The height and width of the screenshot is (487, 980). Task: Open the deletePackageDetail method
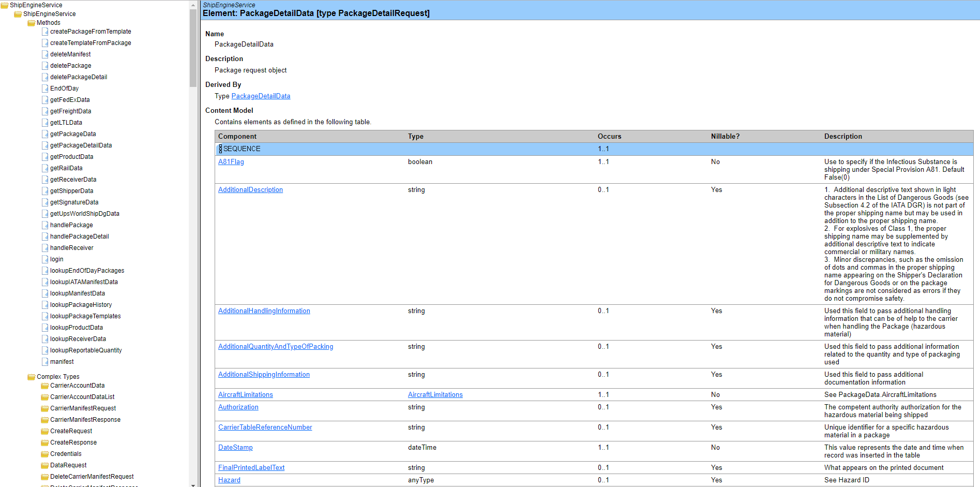pyautogui.click(x=79, y=77)
